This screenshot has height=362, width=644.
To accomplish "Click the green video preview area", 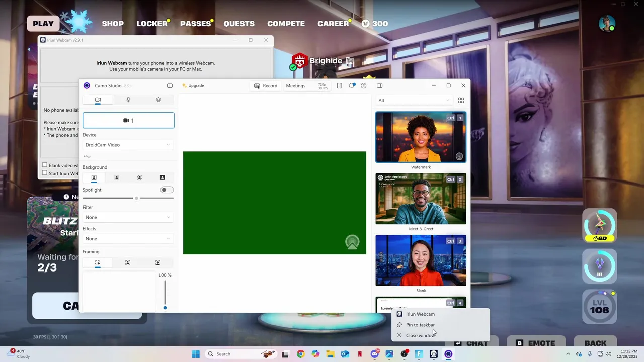I will 275,203.
